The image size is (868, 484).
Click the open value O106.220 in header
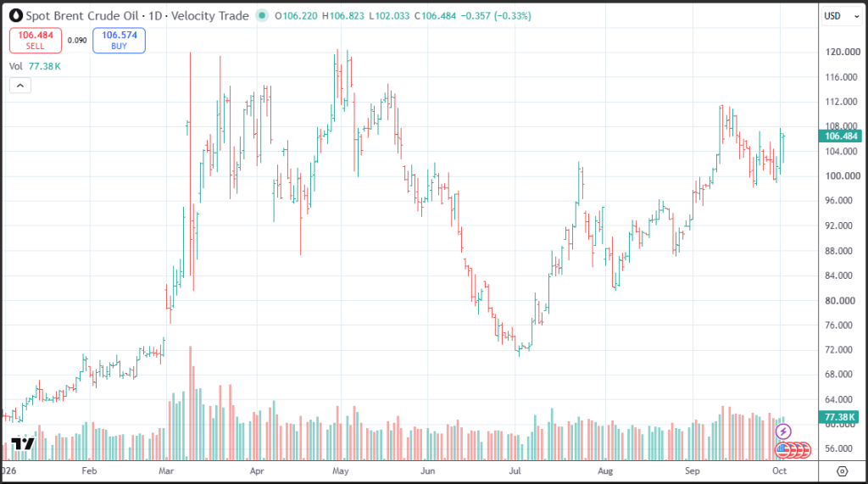tap(296, 16)
